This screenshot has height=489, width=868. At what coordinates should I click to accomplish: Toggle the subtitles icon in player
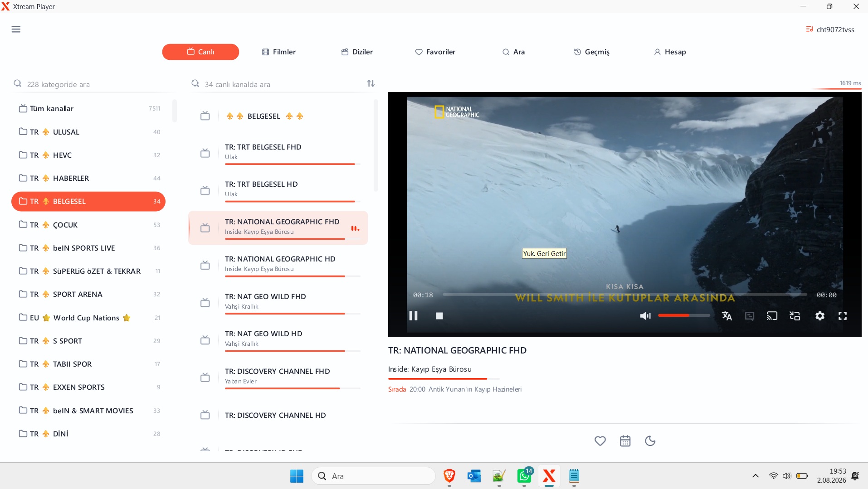(x=750, y=316)
